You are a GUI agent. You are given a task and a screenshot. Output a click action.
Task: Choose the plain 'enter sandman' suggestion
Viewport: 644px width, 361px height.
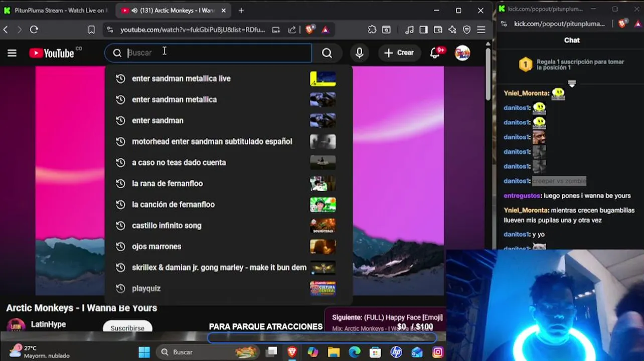(x=228, y=121)
